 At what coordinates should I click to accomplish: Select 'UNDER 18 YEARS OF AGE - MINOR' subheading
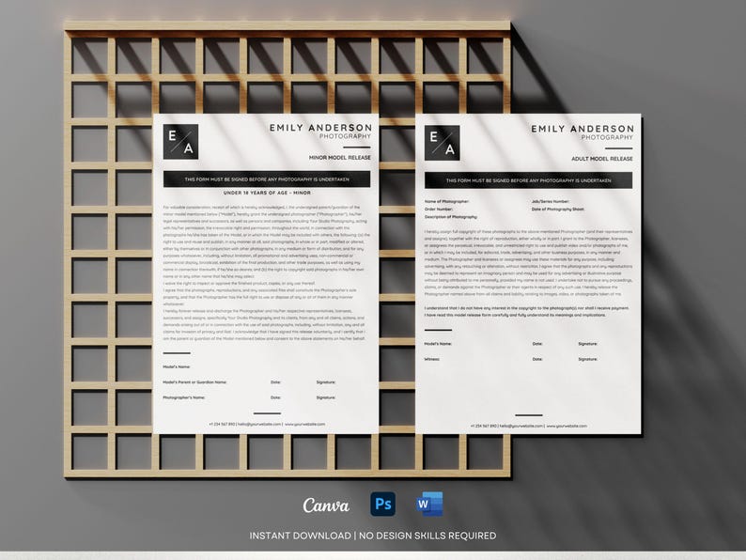pyautogui.click(x=267, y=193)
